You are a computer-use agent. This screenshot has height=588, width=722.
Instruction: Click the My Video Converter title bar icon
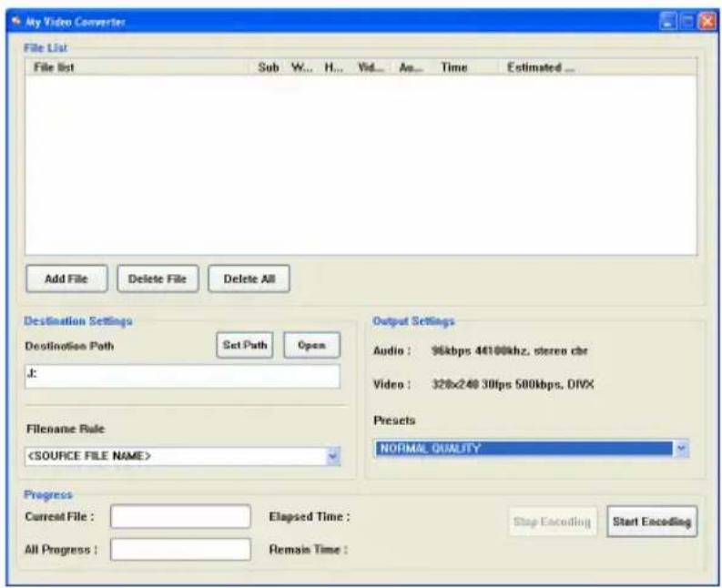click(x=16, y=21)
